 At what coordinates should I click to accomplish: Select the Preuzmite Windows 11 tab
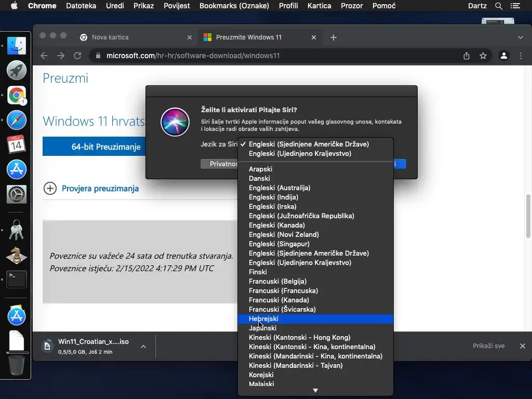(x=260, y=37)
